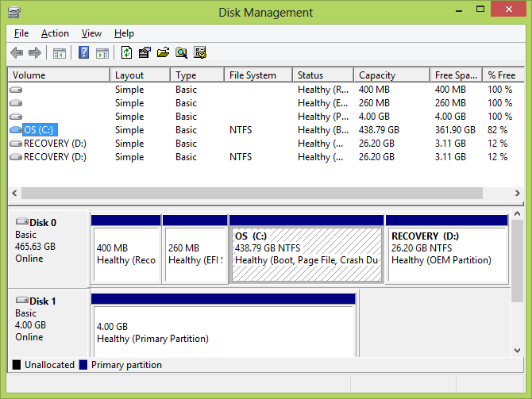Screen dimensions: 532x399
Task: Click the Disk 1 label panel
Action: click(x=48, y=321)
